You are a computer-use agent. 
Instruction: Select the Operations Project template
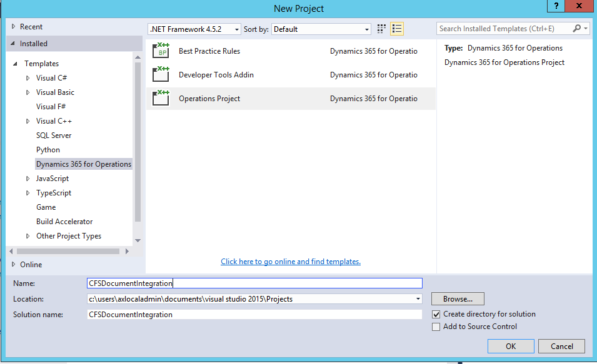pyautogui.click(x=291, y=99)
